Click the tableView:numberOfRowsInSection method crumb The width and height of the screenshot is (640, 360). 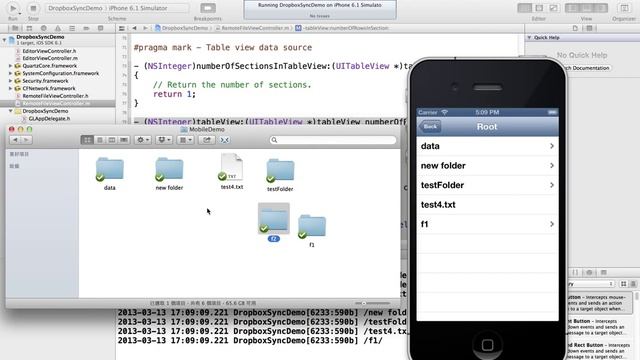342,28
